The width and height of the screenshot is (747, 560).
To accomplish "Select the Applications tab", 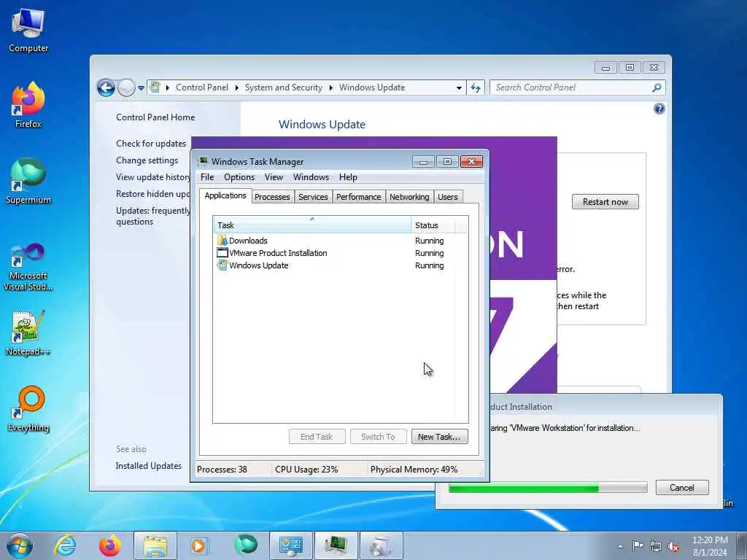I will point(225,195).
